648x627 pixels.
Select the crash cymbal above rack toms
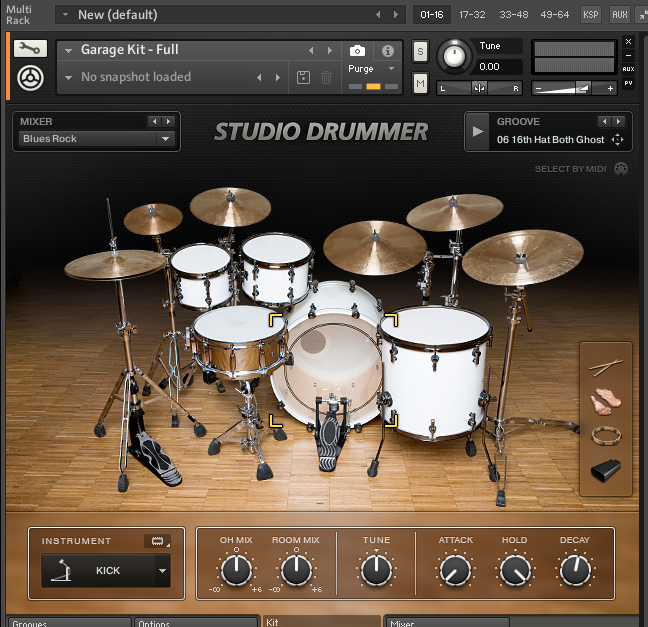coord(230,207)
